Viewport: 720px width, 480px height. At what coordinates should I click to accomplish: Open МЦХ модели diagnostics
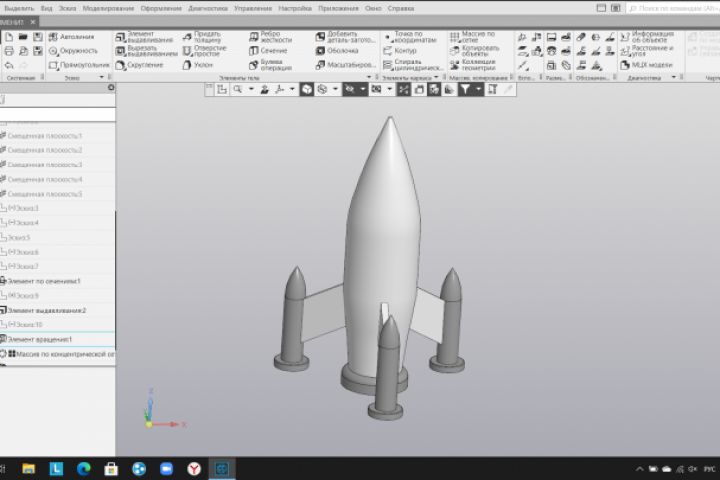[646, 65]
